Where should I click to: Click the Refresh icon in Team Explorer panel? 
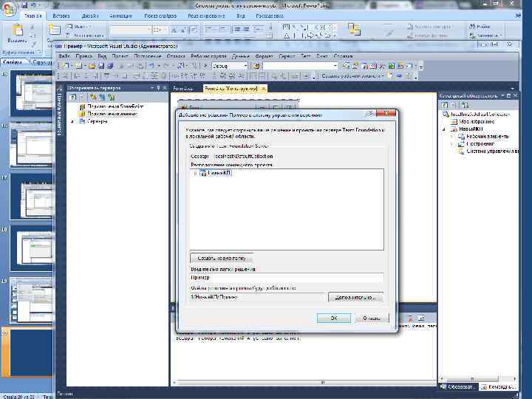pos(445,105)
